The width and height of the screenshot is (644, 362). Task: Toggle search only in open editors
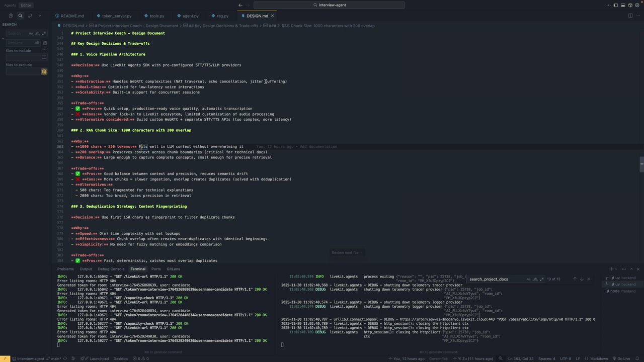click(x=44, y=57)
